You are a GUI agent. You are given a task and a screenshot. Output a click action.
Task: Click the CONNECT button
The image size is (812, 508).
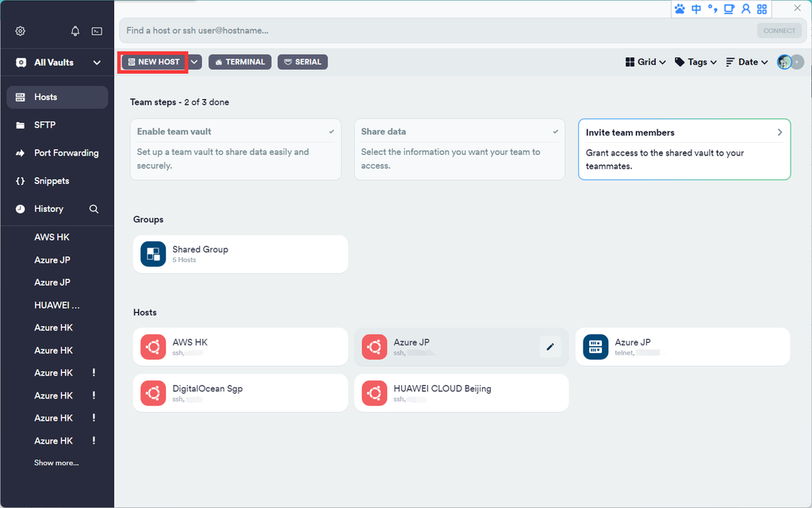tap(779, 31)
